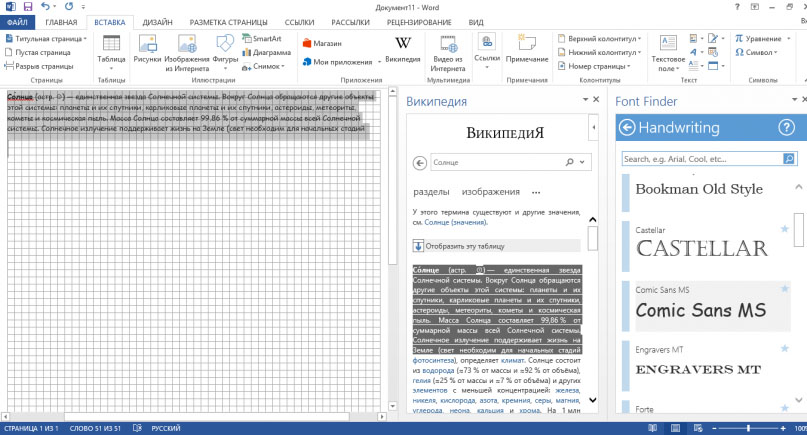The image size is (807, 435).
Task: Open the ФАЙЛ tab
Action: [x=17, y=22]
